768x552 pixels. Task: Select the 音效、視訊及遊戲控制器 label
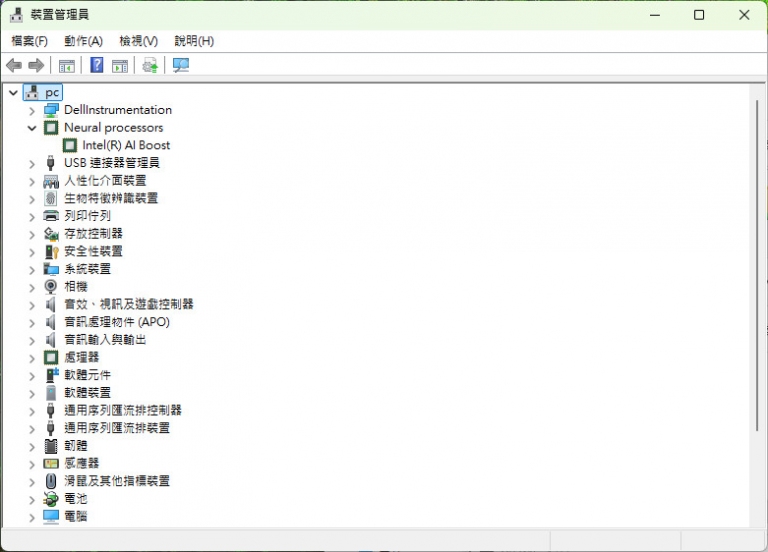coord(129,305)
